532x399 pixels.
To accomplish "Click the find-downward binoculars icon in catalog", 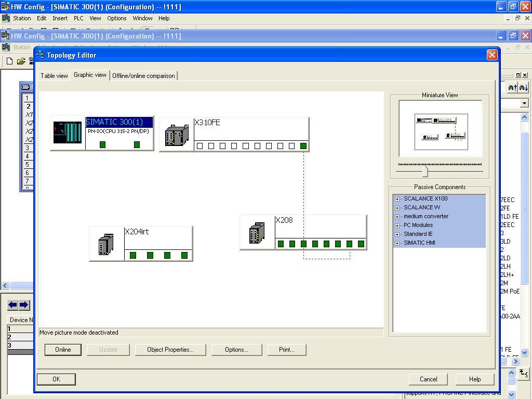I will point(524,87).
